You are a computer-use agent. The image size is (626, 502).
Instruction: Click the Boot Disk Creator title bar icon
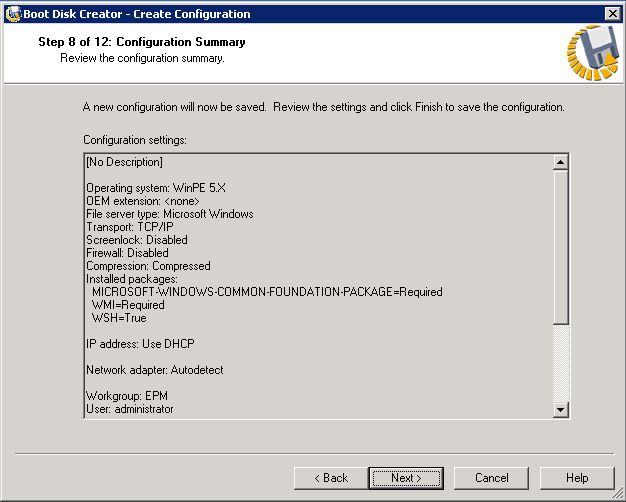(x=12, y=13)
